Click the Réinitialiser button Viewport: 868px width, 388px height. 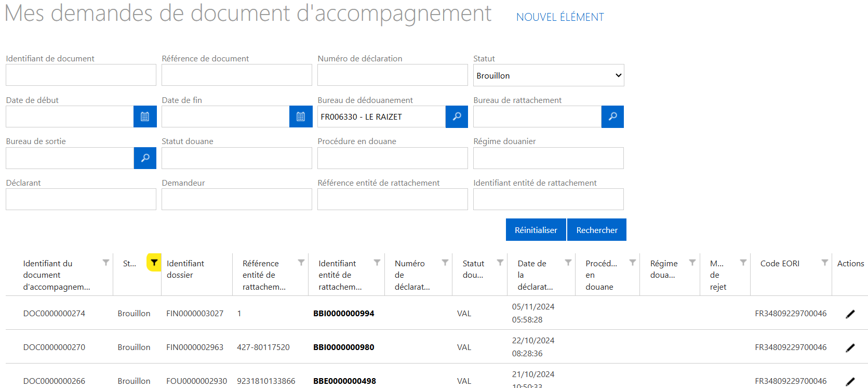tap(536, 230)
